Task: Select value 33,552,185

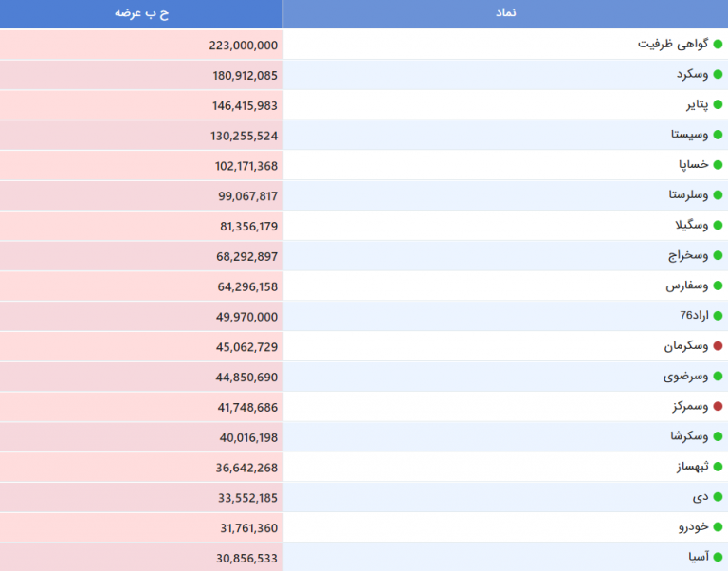Action: pyautogui.click(x=248, y=498)
